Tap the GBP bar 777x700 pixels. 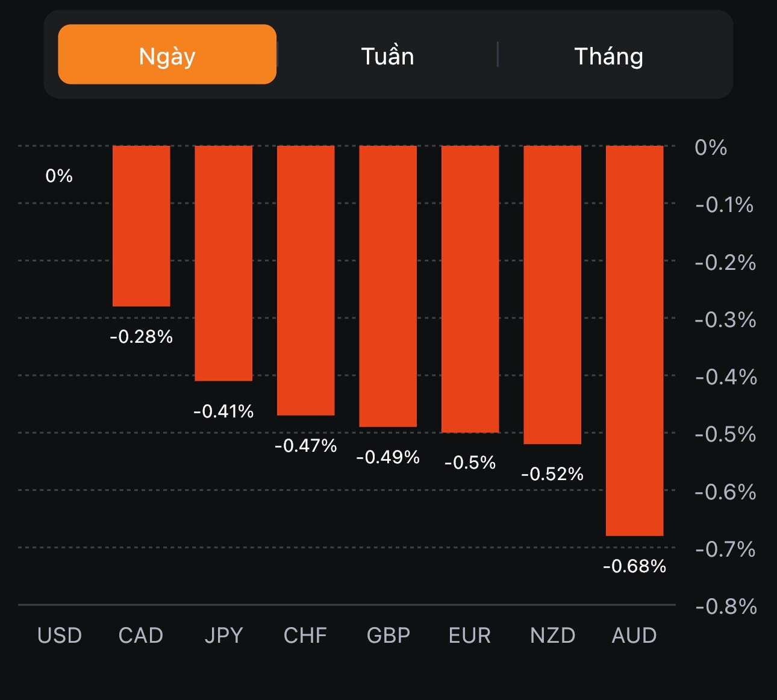coord(388,286)
